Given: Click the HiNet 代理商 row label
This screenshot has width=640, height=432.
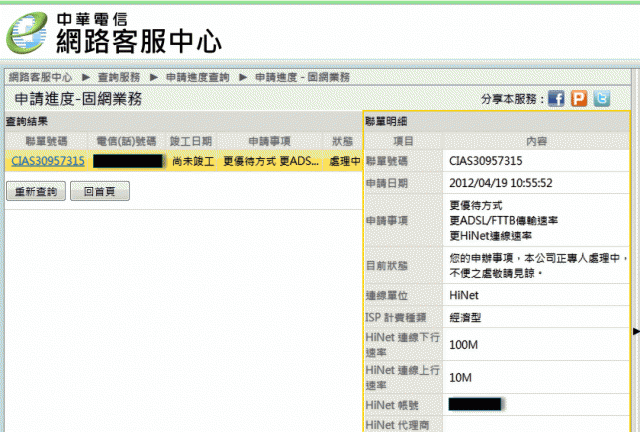Looking at the screenshot, I should click(397, 425).
